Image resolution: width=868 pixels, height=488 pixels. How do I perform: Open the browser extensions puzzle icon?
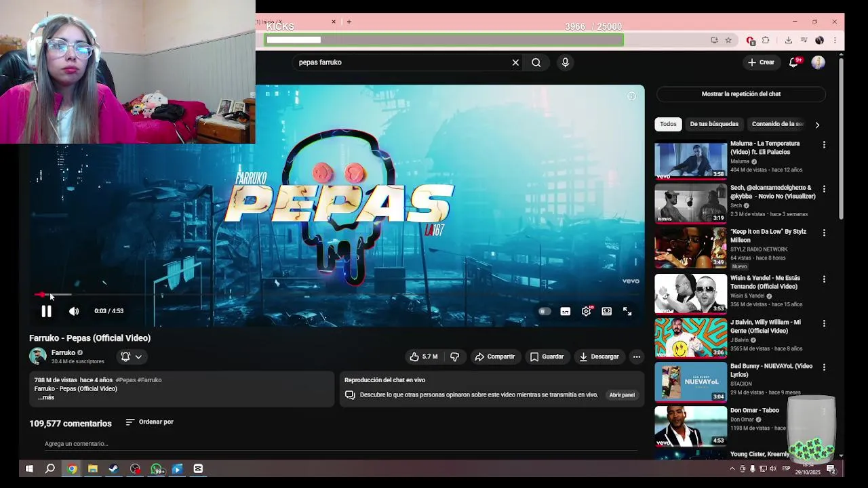point(766,41)
